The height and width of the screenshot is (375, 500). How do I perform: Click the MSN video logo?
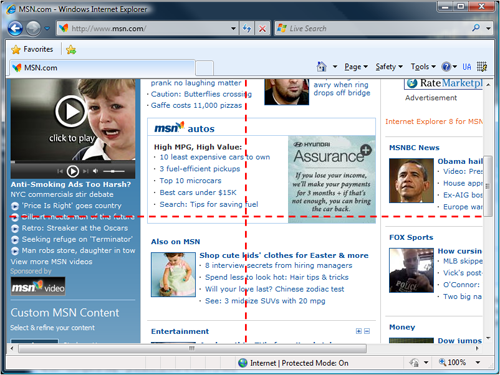pyautogui.click(x=38, y=286)
